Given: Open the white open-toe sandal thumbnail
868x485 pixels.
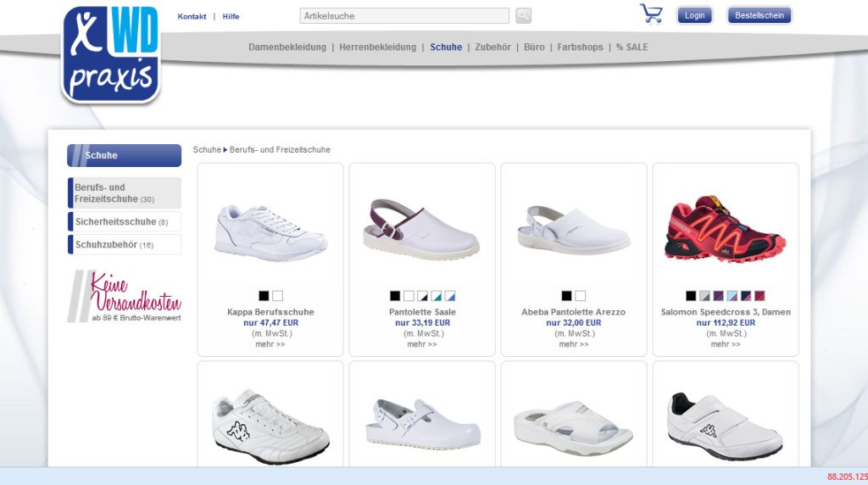Looking at the screenshot, I should pyautogui.click(x=573, y=427).
